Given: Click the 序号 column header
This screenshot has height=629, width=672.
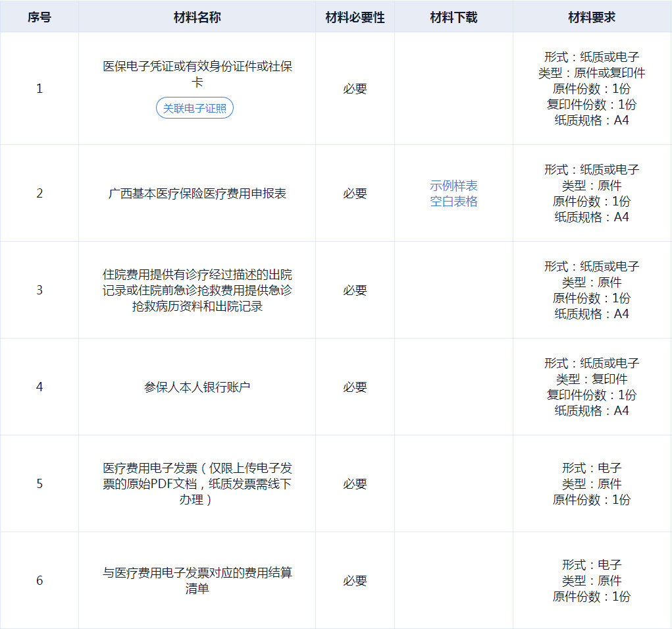Looking at the screenshot, I should coord(39,18).
